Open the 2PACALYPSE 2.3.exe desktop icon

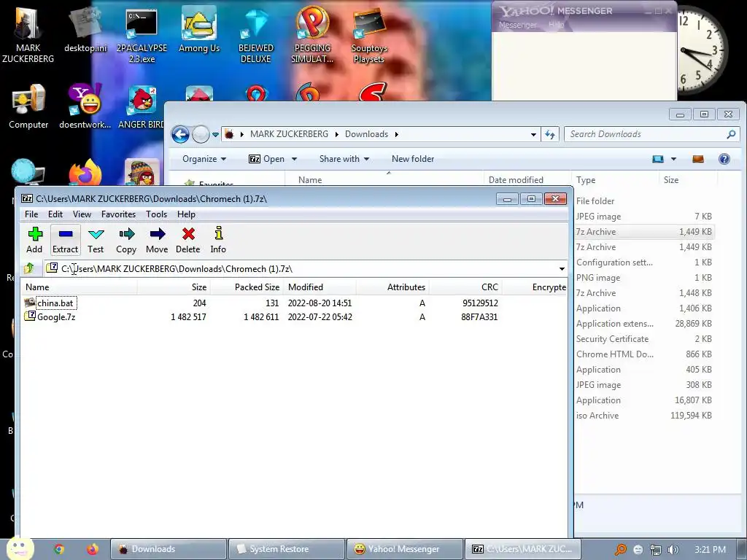pos(142,36)
